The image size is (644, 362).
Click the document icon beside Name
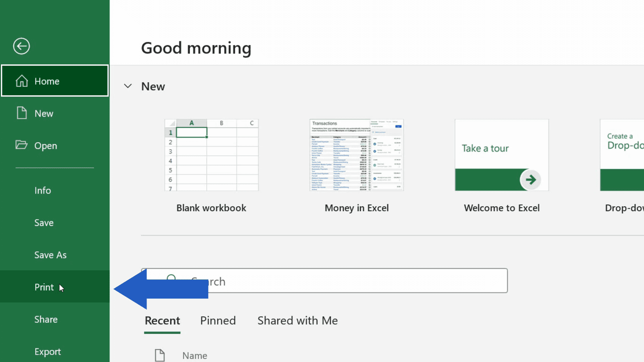tap(160, 355)
